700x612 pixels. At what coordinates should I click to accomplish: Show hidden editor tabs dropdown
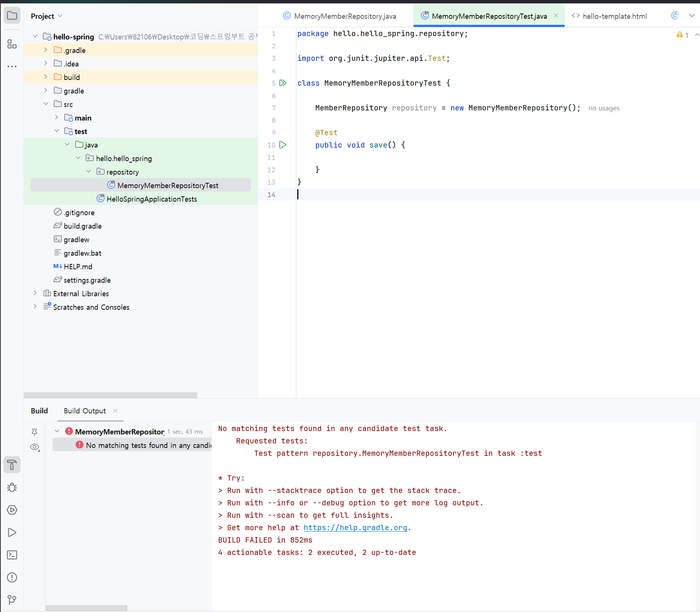692,15
